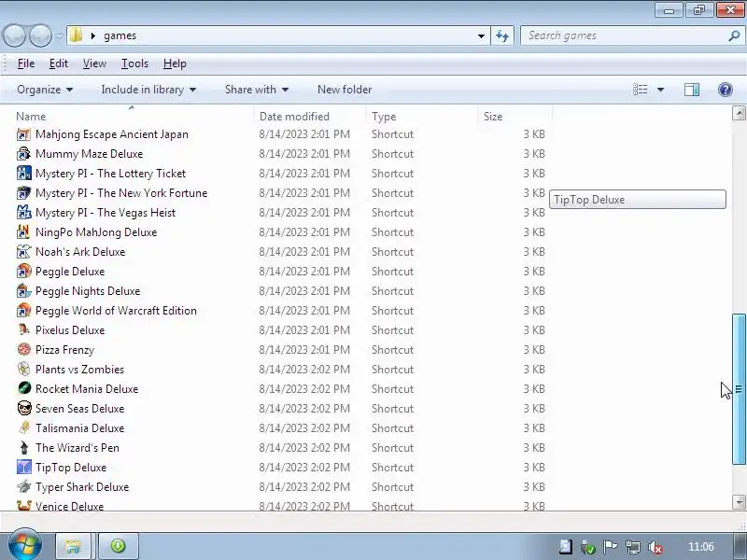The width and height of the screenshot is (747, 560).
Task: Select The Wizard's Pen icon
Action: click(x=24, y=448)
